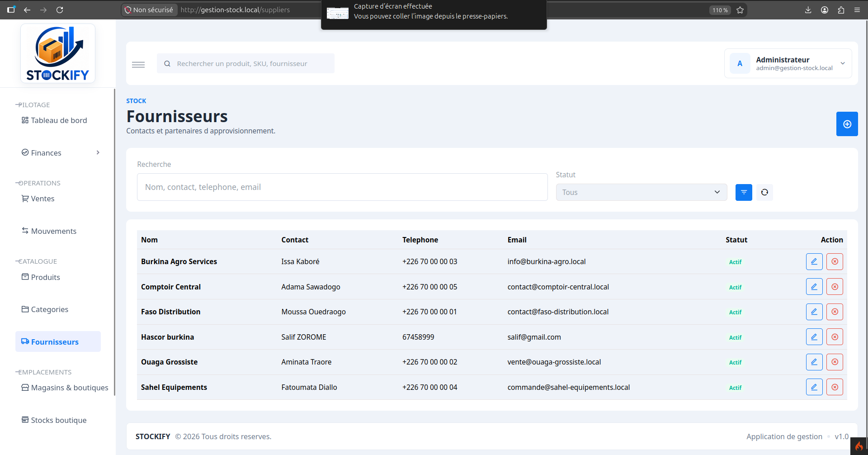Open Magasins & boutiques
The width and height of the screenshot is (868, 455).
point(65,388)
